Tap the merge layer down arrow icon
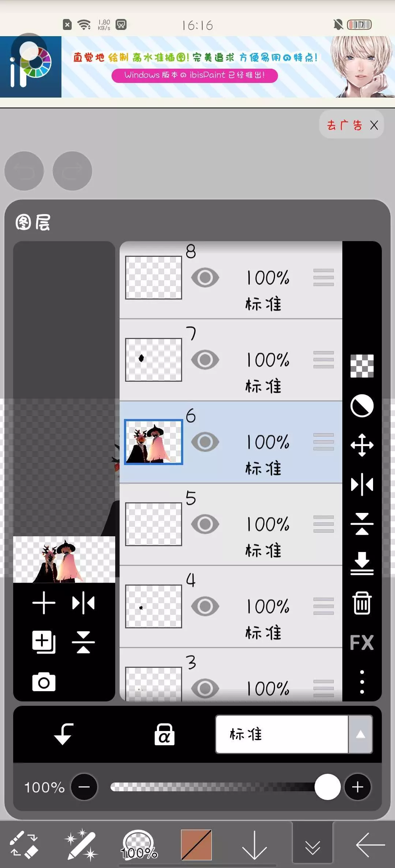Screen dimensions: 395x868 tap(362, 563)
